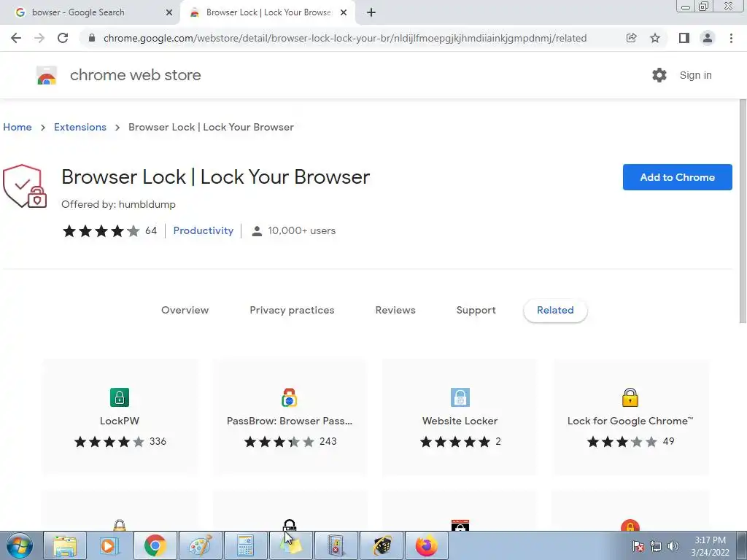The height and width of the screenshot is (560, 747).
Task: Close the bowser Google Search tab
Action: tap(169, 13)
